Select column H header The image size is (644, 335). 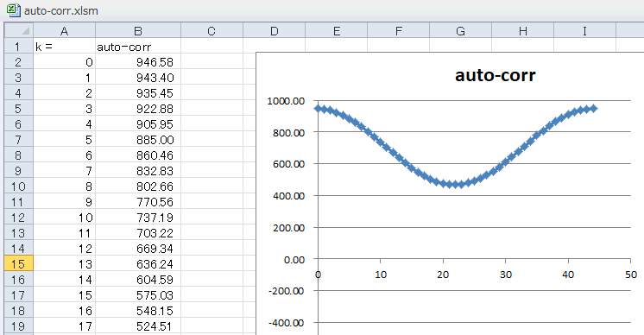pyautogui.click(x=523, y=31)
